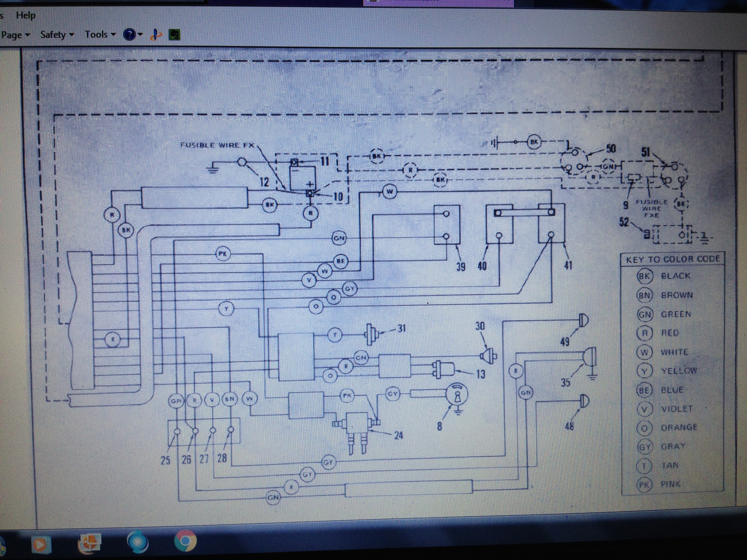Click the 'TAN' legend entry
Viewport: 747px width, 560px height.
point(670,466)
